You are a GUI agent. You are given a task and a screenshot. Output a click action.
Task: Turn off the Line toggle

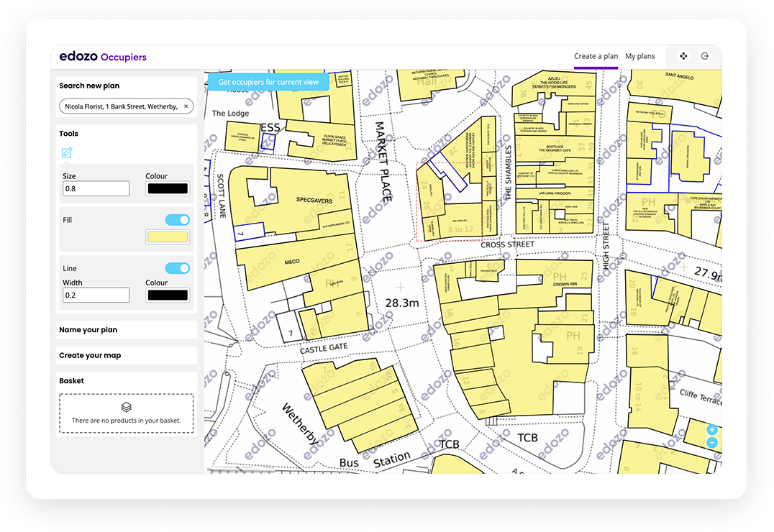tap(178, 268)
